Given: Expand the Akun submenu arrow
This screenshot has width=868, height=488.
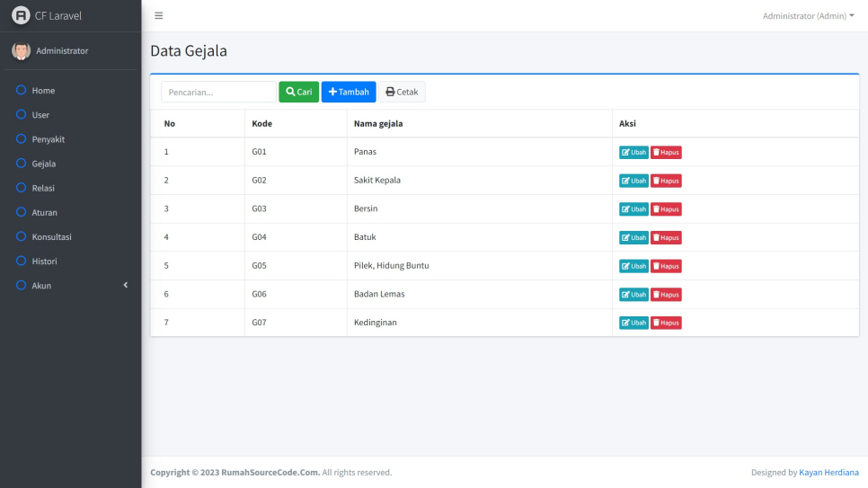Looking at the screenshot, I should pyautogui.click(x=126, y=285).
